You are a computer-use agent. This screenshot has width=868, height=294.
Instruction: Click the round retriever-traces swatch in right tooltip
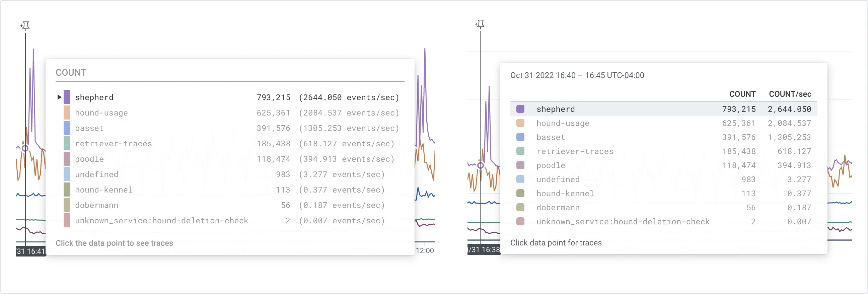click(520, 151)
